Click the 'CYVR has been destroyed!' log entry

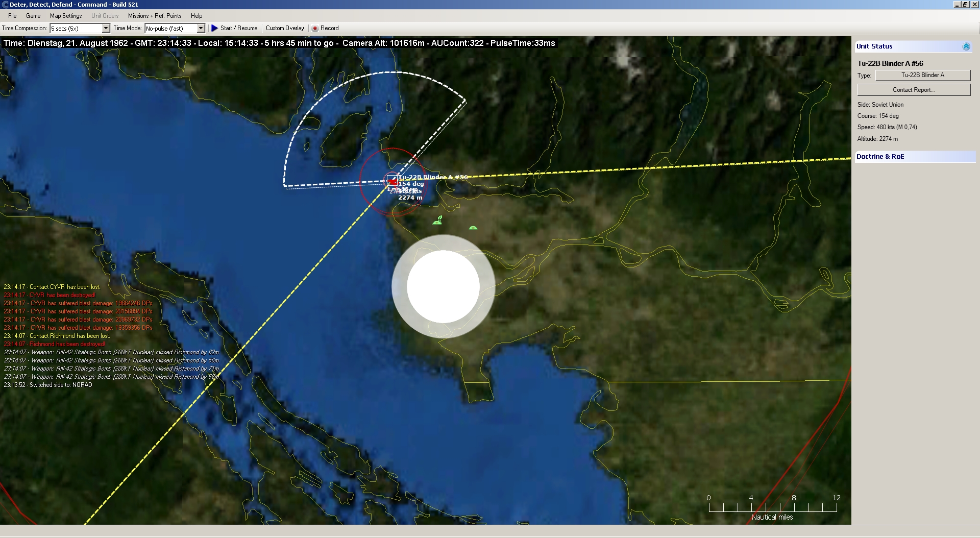(50, 295)
